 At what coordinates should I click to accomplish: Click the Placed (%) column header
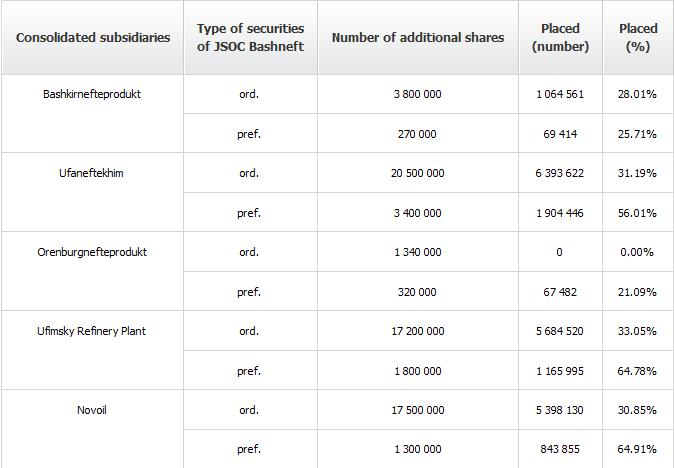(x=638, y=37)
